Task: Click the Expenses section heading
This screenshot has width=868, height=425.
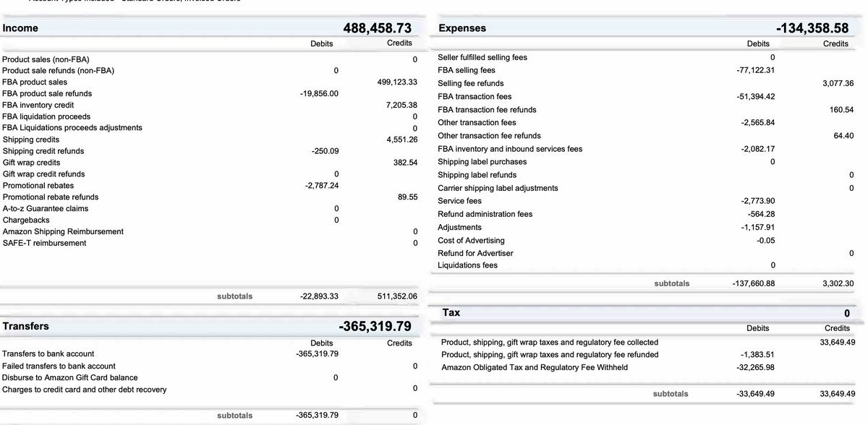Action: pos(462,28)
